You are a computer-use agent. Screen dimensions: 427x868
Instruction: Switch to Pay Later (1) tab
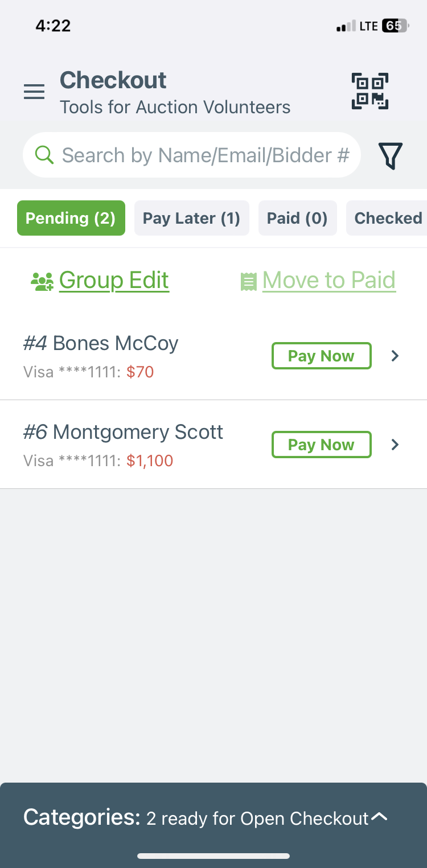pyautogui.click(x=192, y=218)
